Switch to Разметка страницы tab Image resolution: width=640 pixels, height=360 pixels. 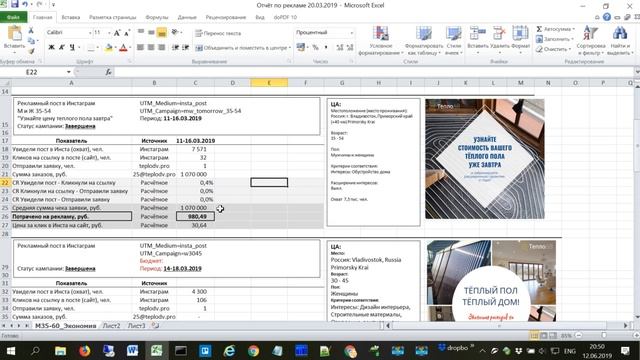point(113,17)
